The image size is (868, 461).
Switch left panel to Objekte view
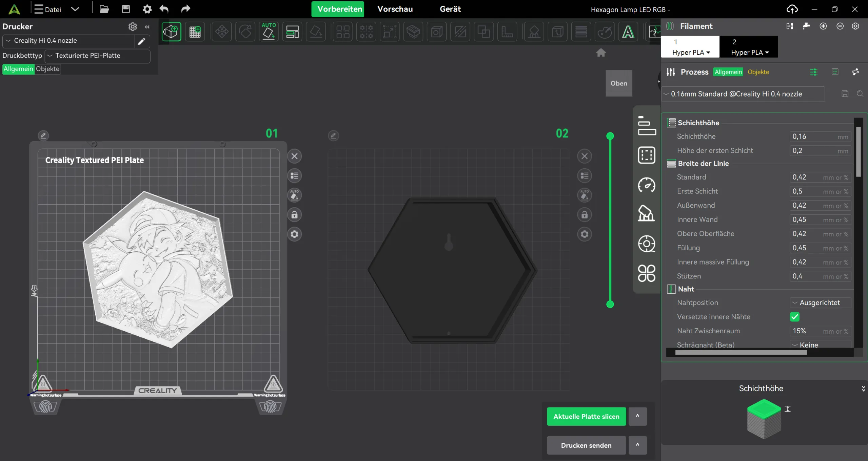(x=47, y=69)
